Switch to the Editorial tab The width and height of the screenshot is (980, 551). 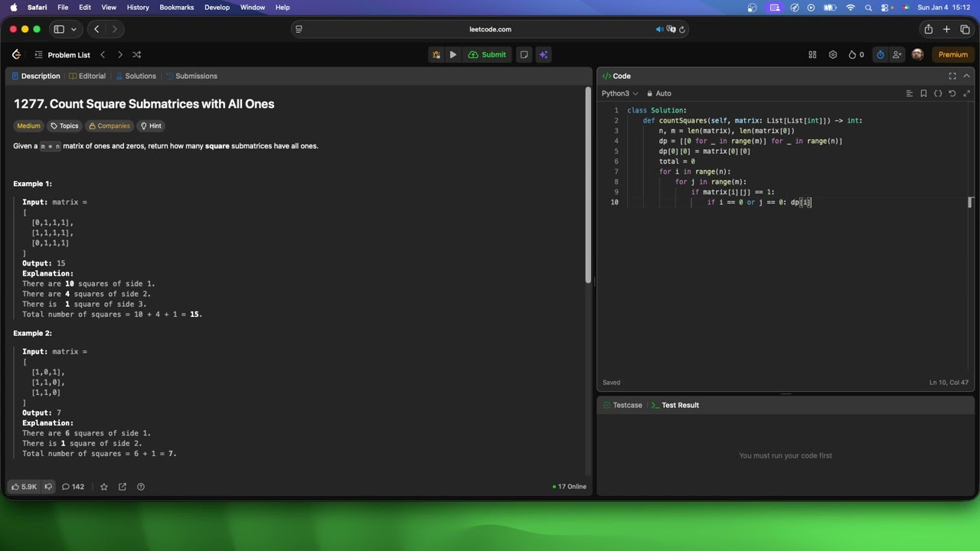tap(87, 76)
